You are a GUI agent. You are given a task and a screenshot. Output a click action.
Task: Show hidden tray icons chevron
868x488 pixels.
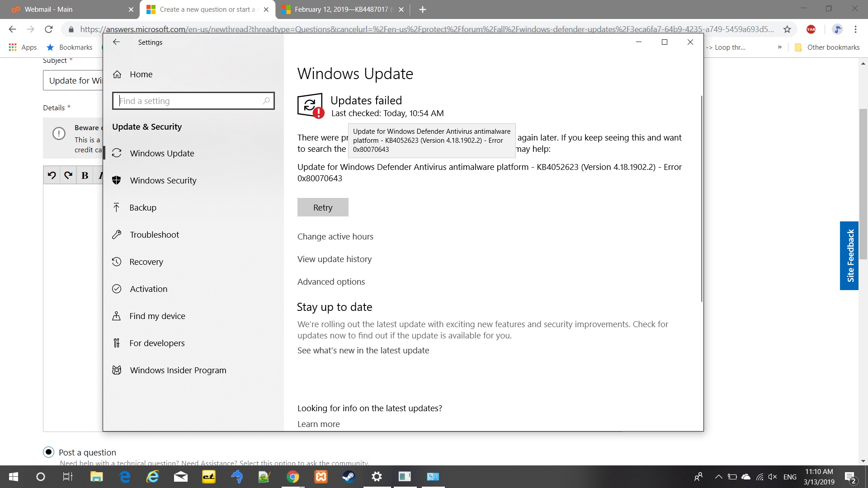718,477
